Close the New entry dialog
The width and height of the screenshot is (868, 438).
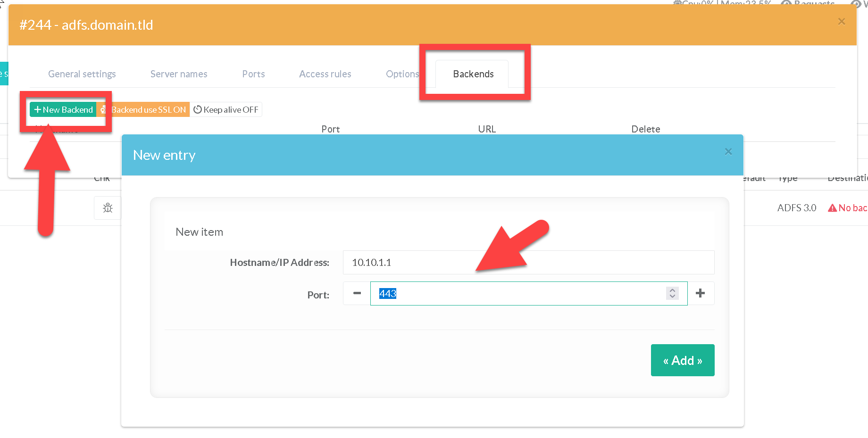point(728,152)
